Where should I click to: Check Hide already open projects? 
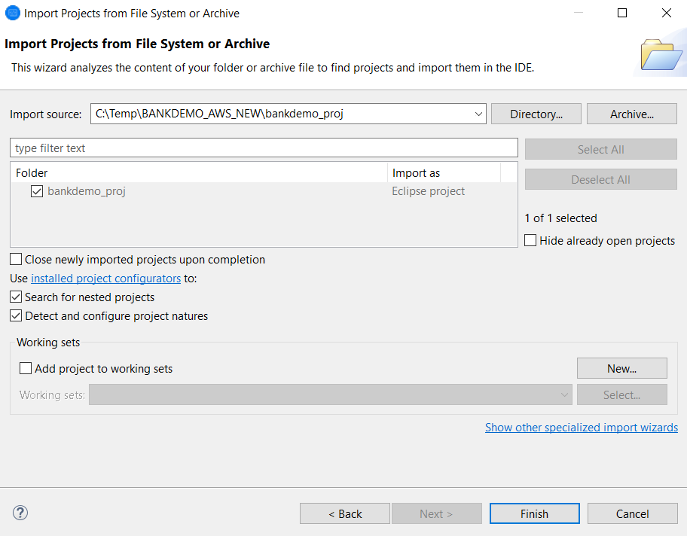point(531,241)
